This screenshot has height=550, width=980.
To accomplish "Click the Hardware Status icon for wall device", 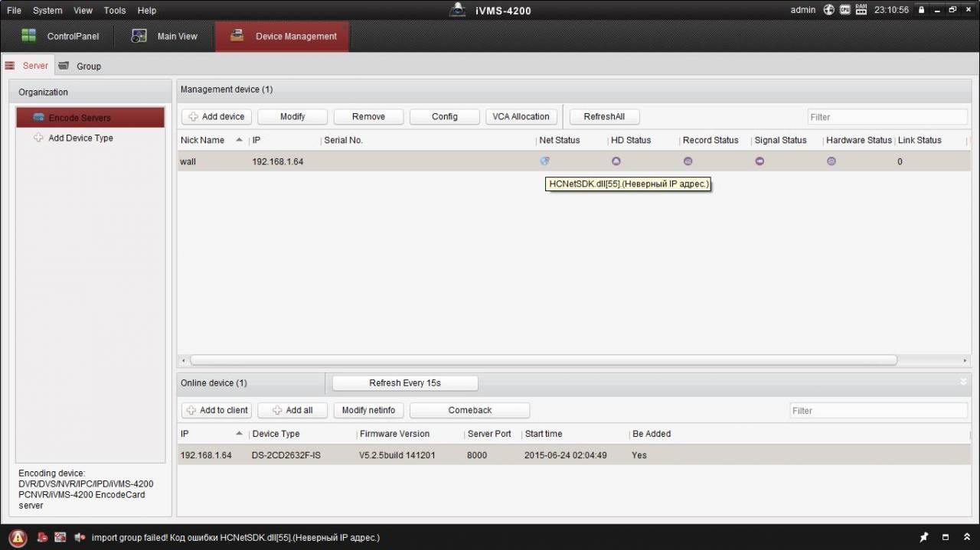I will [831, 161].
